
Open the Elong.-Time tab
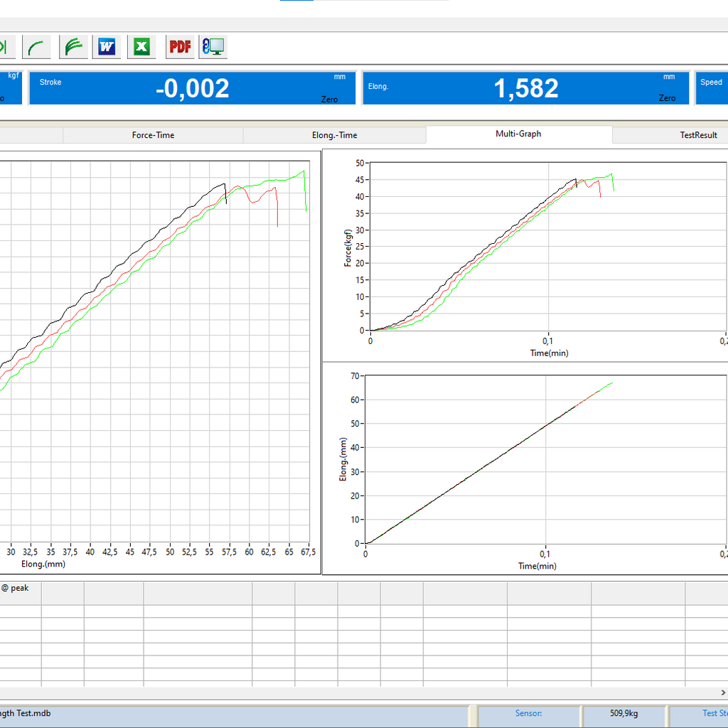click(x=334, y=135)
